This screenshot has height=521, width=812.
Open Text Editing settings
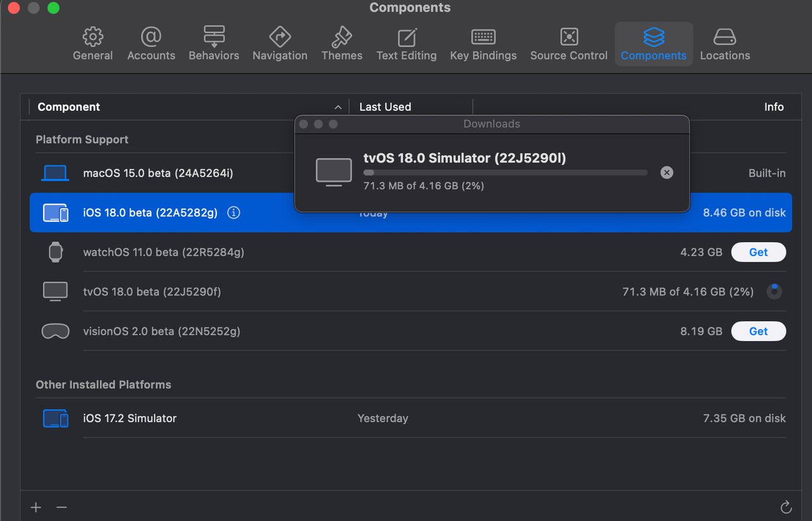pos(406,44)
